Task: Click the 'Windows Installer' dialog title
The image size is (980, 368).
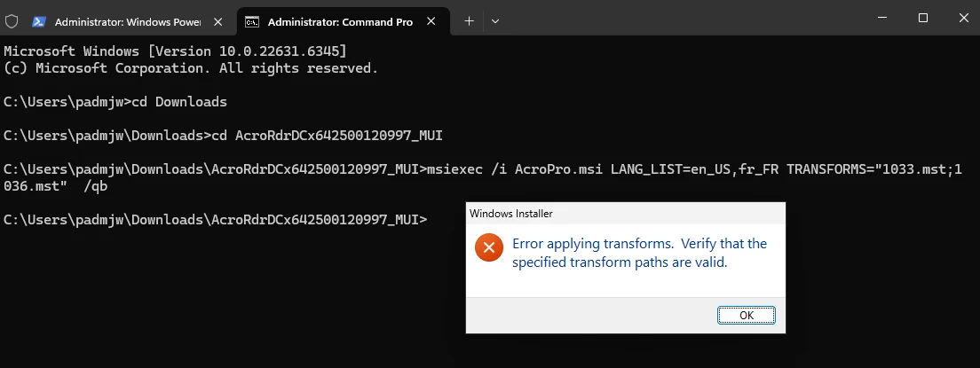Action: 511,213
